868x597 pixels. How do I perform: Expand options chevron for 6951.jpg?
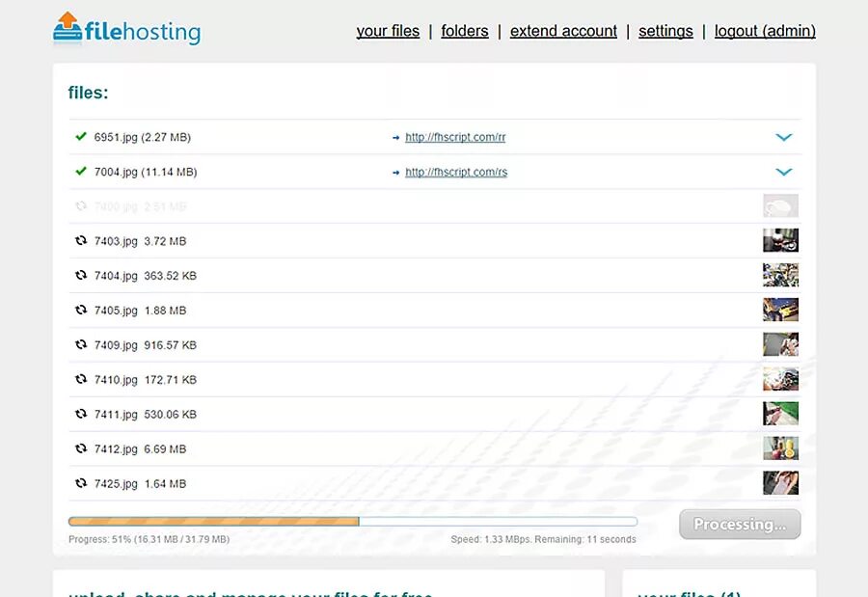click(784, 137)
